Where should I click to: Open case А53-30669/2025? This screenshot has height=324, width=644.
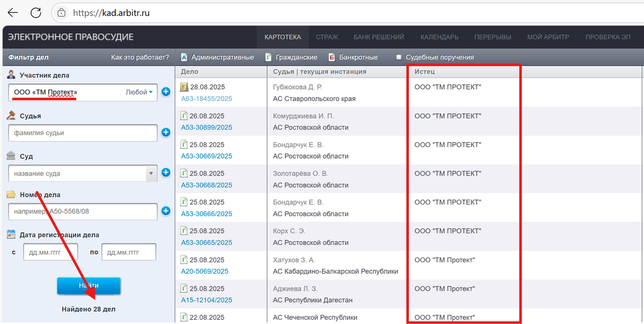[207, 156]
